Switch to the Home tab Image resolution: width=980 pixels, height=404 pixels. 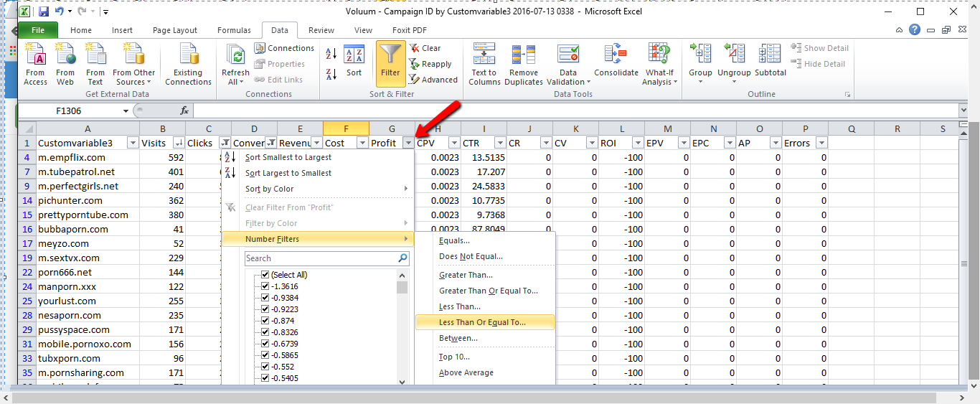81,30
